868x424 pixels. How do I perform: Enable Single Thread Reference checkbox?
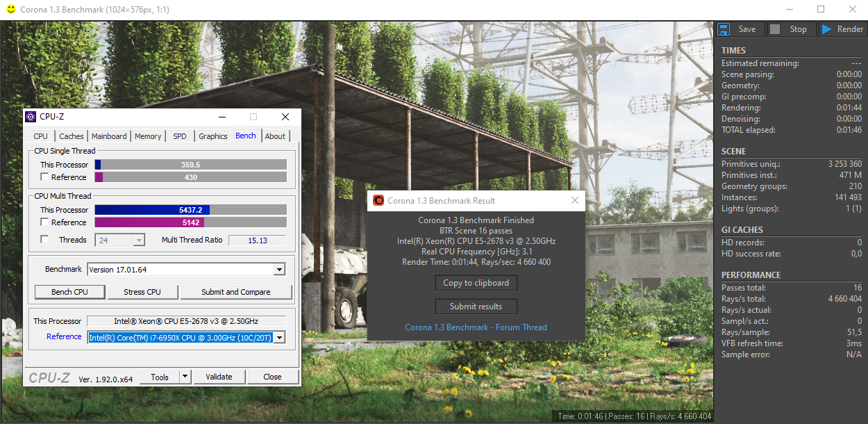tap(44, 177)
